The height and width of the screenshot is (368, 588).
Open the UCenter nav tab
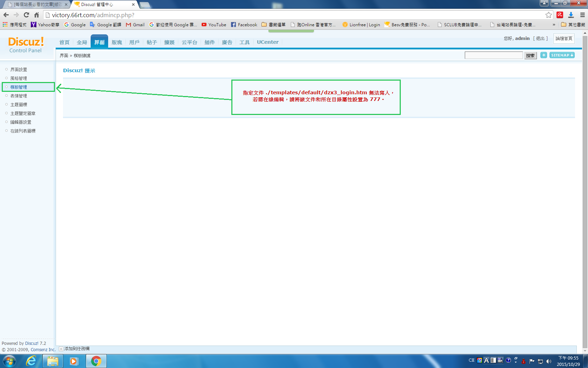pyautogui.click(x=268, y=42)
